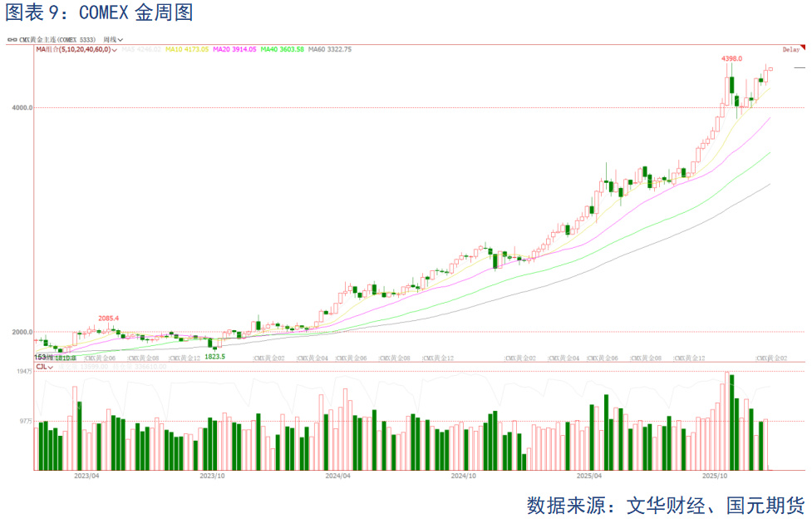Click the 2023/04 date axis label
Viewport: 812px width, 519px height.
(x=86, y=476)
